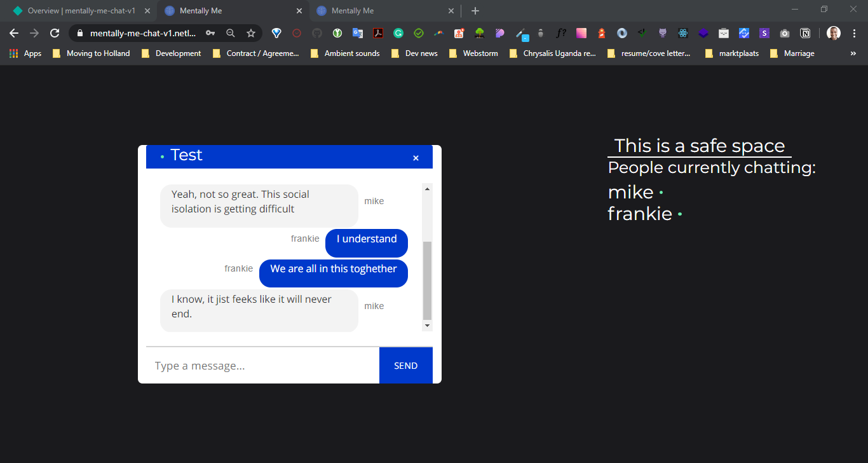Open the GitHub extension icon
Image resolution: width=868 pixels, height=463 pixels.
318,32
